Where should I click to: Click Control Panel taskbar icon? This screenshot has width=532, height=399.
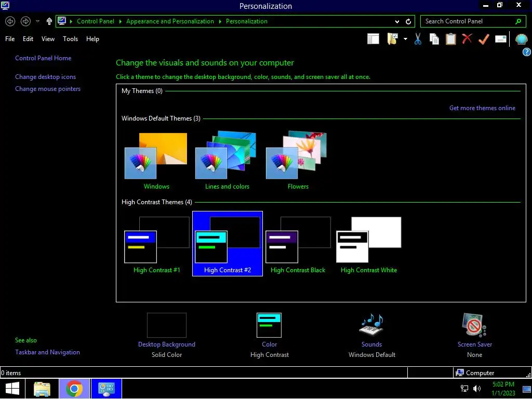click(x=106, y=389)
